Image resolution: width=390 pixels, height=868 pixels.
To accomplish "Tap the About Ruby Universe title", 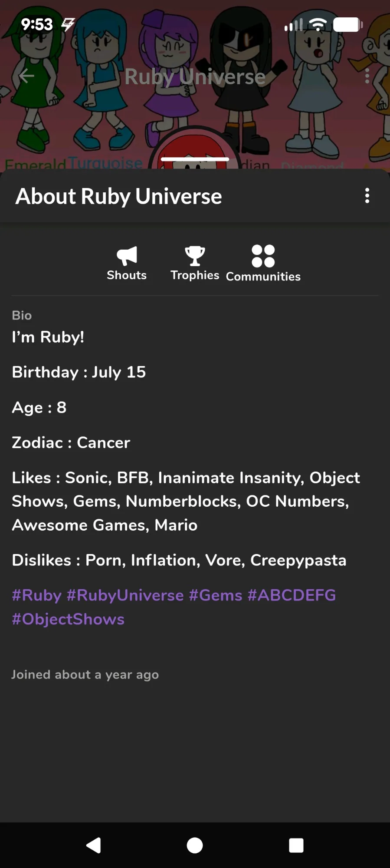I will click(x=119, y=196).
